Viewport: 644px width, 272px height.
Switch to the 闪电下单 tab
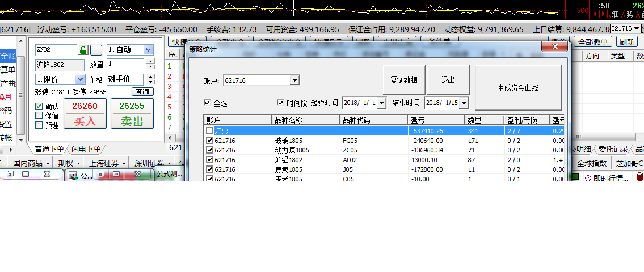click(x=86, y=149)
